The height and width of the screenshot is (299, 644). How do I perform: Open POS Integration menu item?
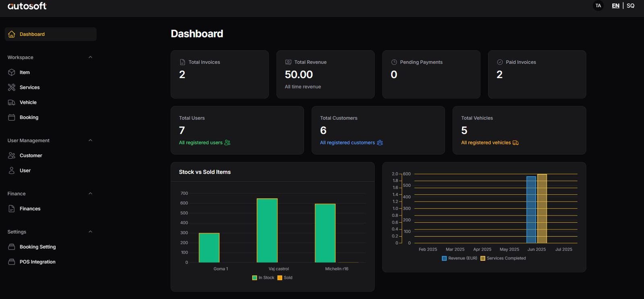(x=37, y=262)
